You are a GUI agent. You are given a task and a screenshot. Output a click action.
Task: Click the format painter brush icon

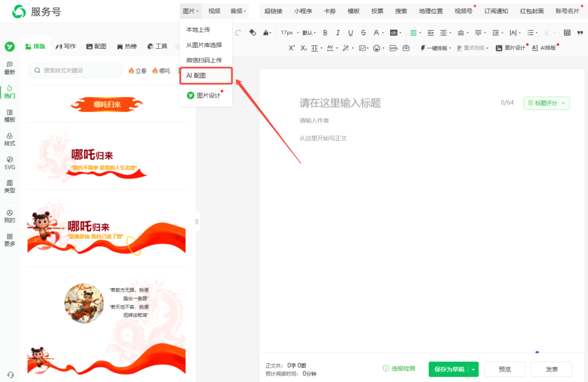pyautogui.click(x=266, y=33)
